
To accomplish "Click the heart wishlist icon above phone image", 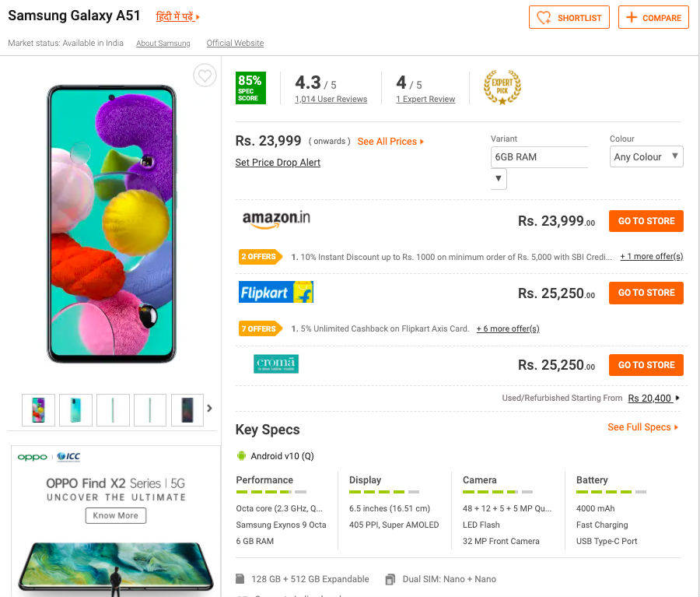I will [x=205, y=76].
